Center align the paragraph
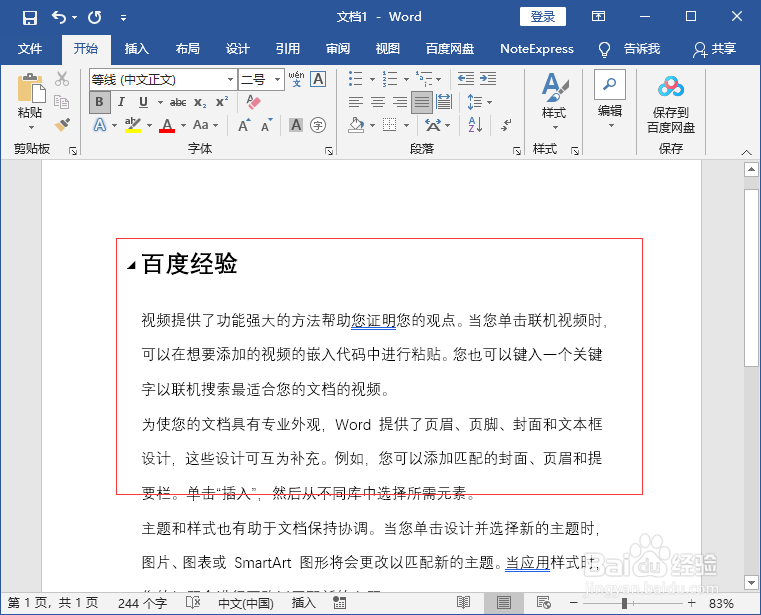This screenshot has width=761, height=615. pos(378,102)
